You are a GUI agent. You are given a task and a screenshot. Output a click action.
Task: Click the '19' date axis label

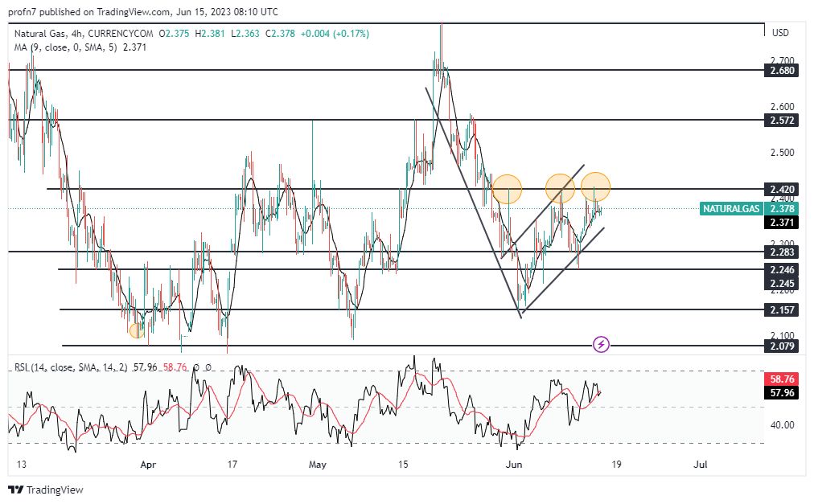click(x=616, y=464)
